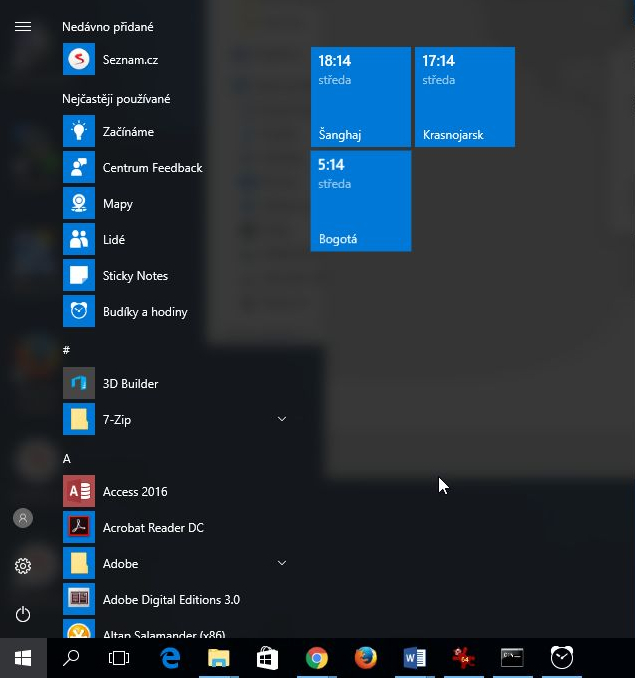This screenshot has height=678, width=635.
Task: Open Adobe Digital Editions 3.0 icon
Action: coord(79,599)
